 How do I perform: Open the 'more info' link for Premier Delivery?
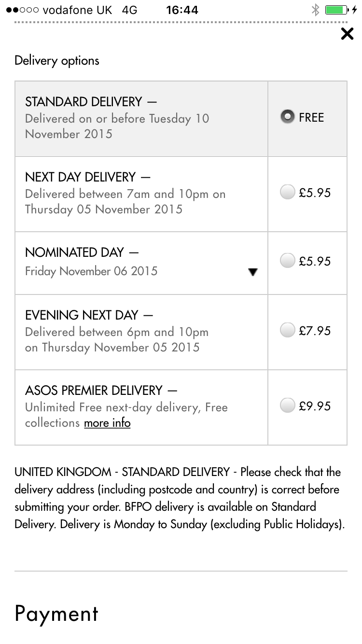107,423
